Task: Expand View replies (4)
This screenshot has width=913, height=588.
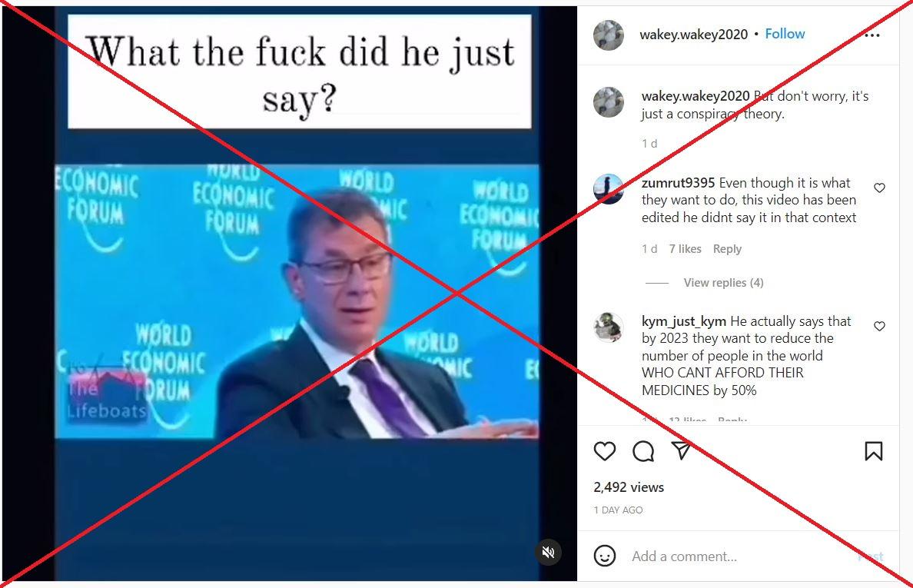Action: tap(723, 282)
